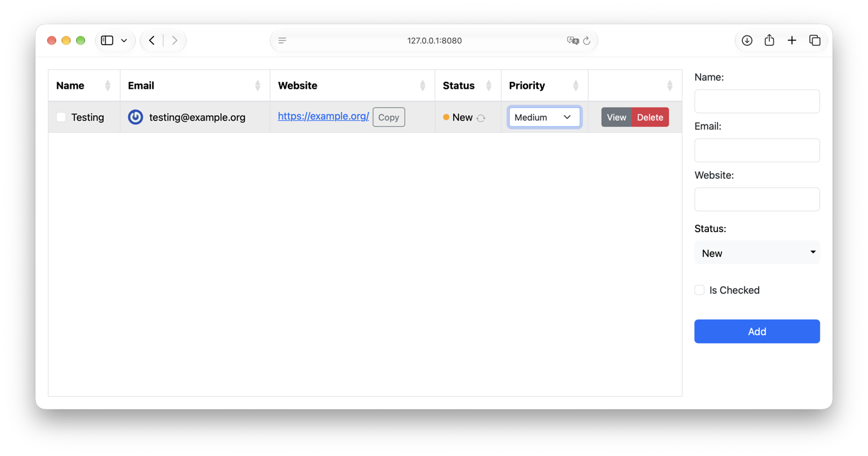868x456 pixels.
Task: View the Testing entry
Action: (617, 117)
